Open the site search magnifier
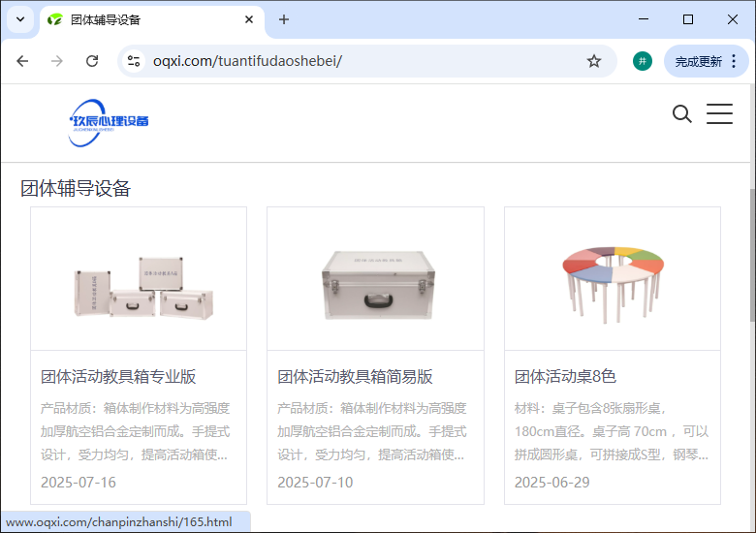This screenshot has height=533, width=756. 681,114
